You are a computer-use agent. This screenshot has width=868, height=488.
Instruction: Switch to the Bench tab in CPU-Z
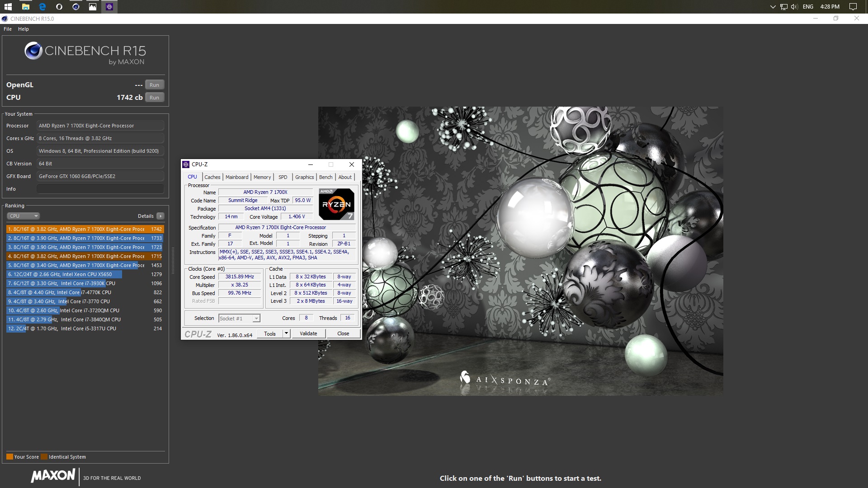pos(325,177)
